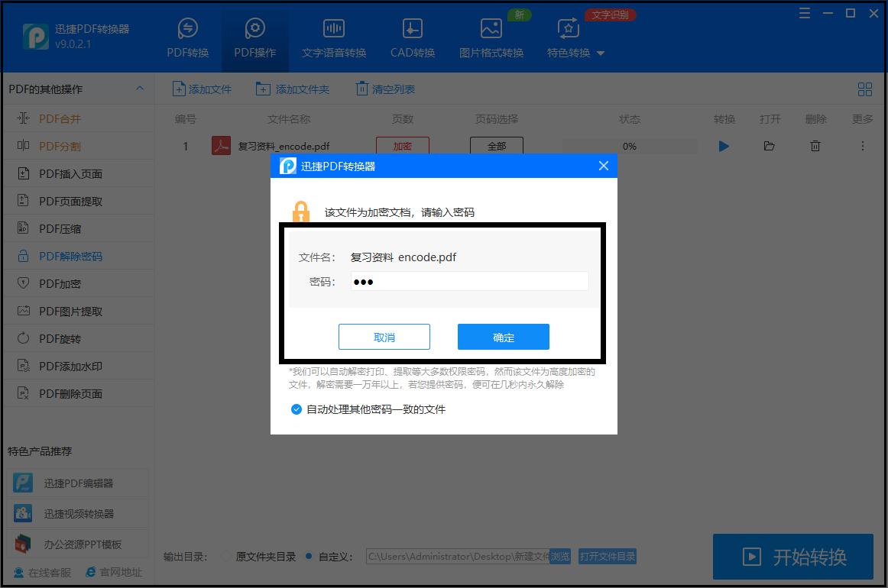Start conversion with the blue play icon
This screenshot has width=888, height=588.
point(723,146)
